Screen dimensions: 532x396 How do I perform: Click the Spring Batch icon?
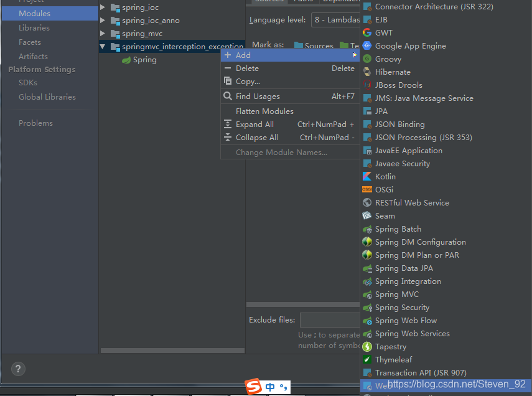367,229
